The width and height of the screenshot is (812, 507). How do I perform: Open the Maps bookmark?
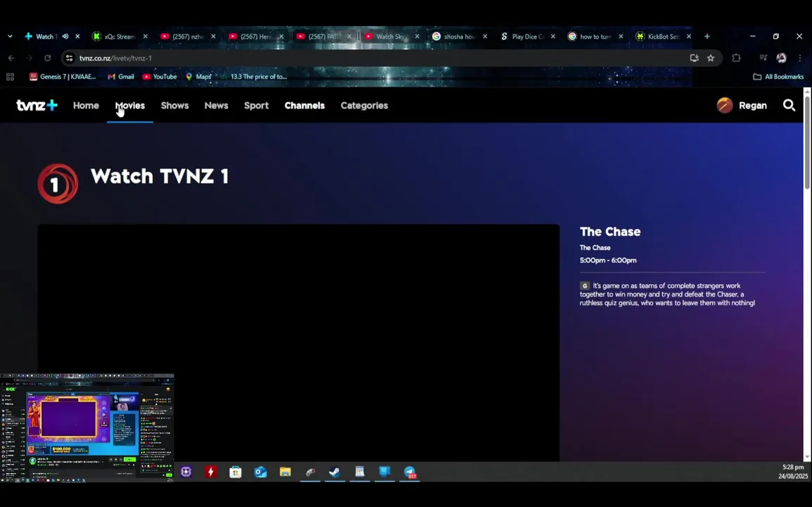click(x=198, y=77)
